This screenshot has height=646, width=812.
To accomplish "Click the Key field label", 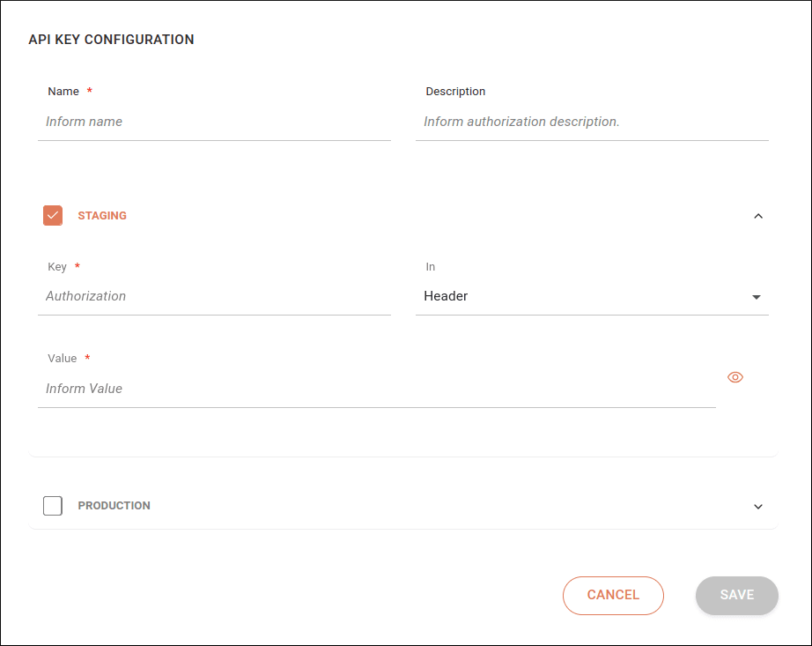I will pyautogui.click(x=57, y=267).
